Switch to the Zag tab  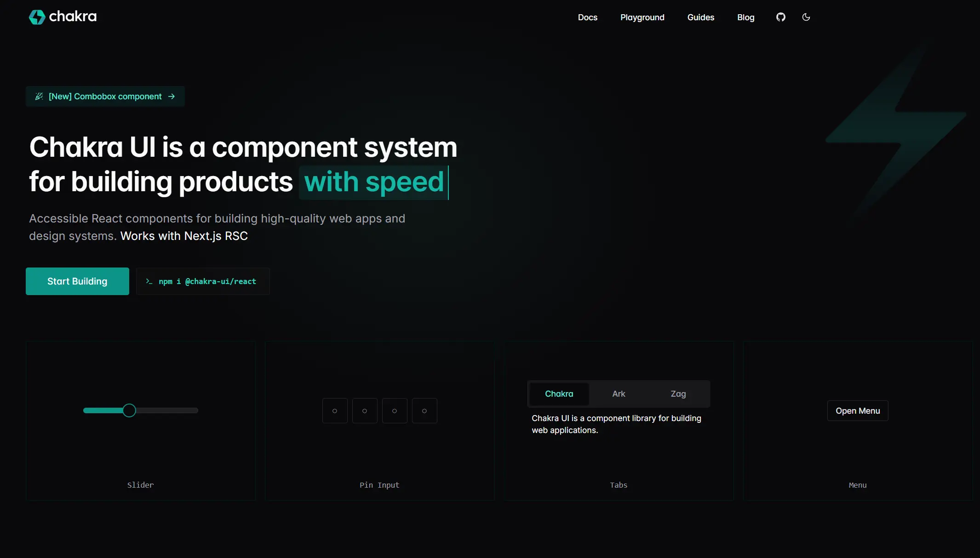(678, 394)
